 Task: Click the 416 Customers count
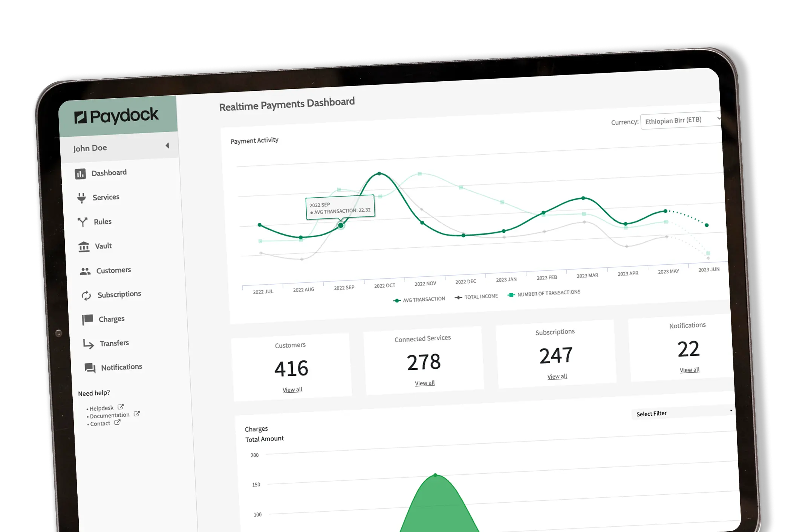click(291, 369)
